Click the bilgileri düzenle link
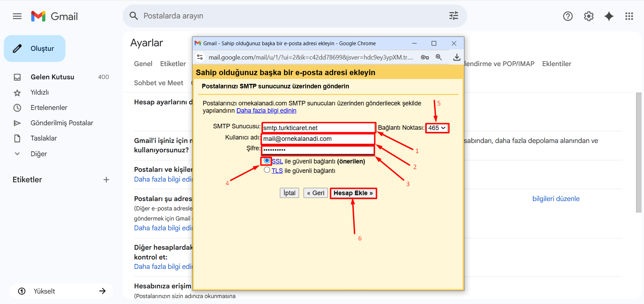 coord(556,199)
